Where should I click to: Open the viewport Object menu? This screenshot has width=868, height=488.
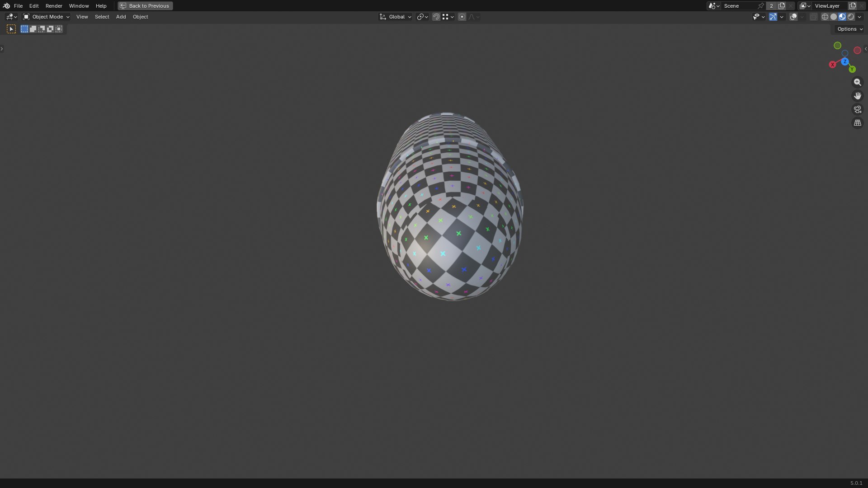point(140,17)
